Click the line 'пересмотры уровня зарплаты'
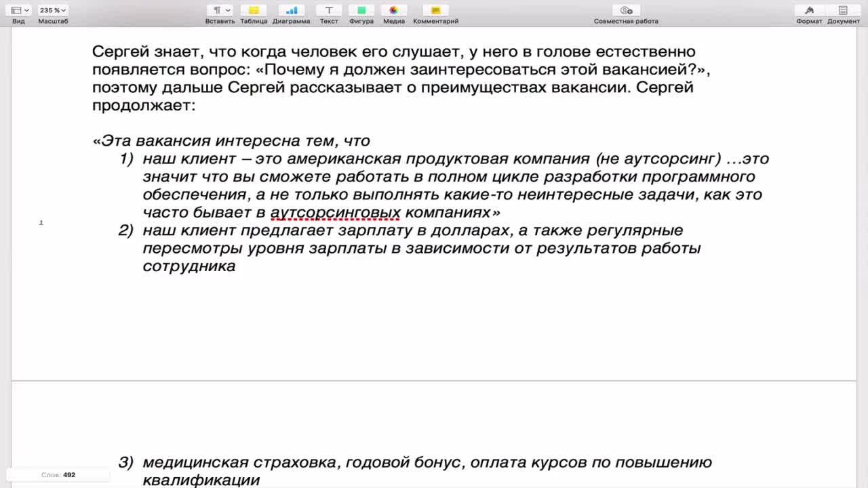Screen dimensions: 868x488 tap(422, 248)
